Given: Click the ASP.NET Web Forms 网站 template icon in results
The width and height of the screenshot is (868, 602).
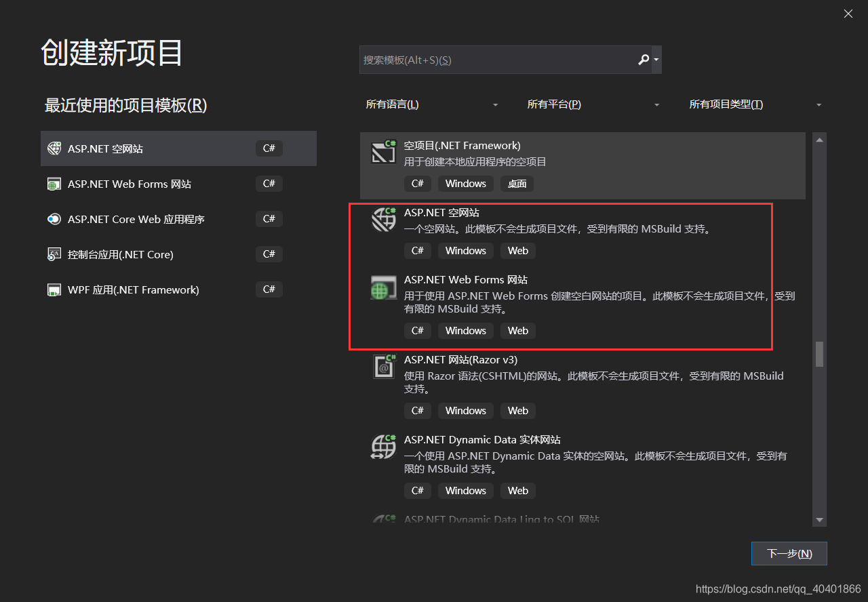Looking at the screenshot, I should pos(383,286).
